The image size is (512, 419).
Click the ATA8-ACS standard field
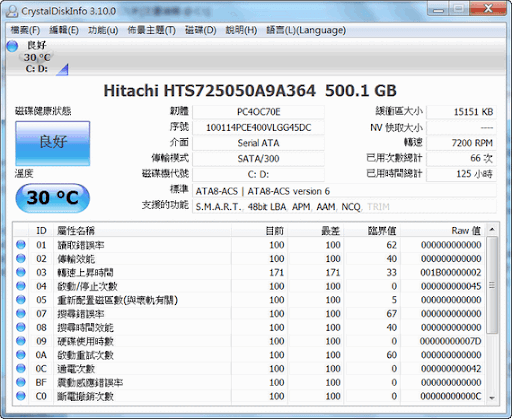point(344,191)
